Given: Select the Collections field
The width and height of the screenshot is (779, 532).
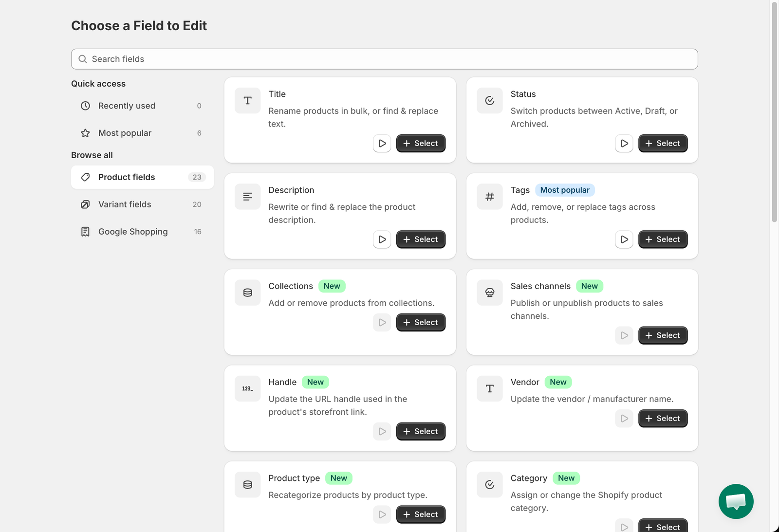Looking at the screenshot, I should click(421, 322).
